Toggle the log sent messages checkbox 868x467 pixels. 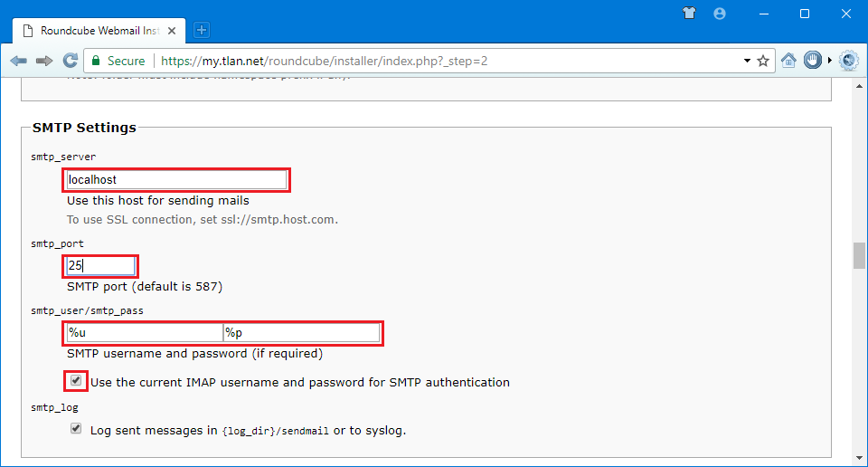point(76,429)
